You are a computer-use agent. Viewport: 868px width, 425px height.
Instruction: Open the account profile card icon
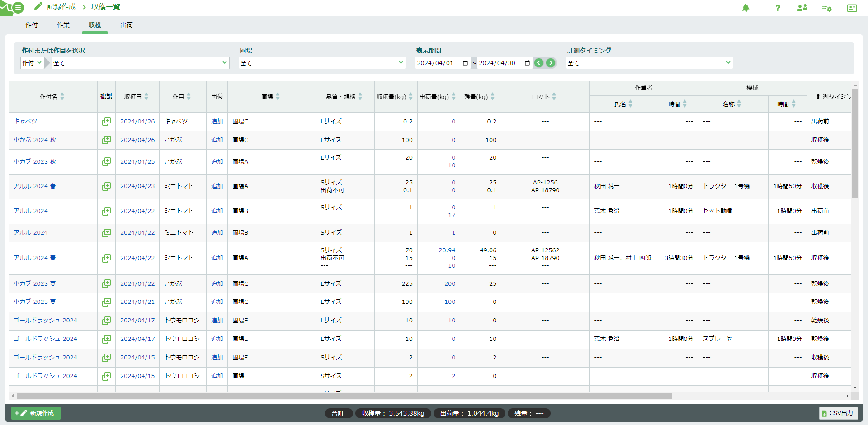pyautogui.click(x=852, y=8)
